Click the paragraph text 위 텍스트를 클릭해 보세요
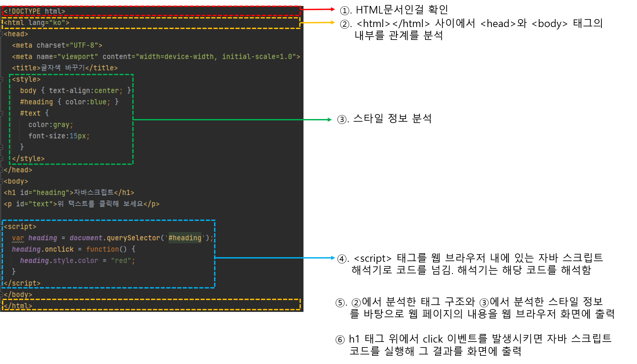The image size is (637, 364). pos(100,204)
